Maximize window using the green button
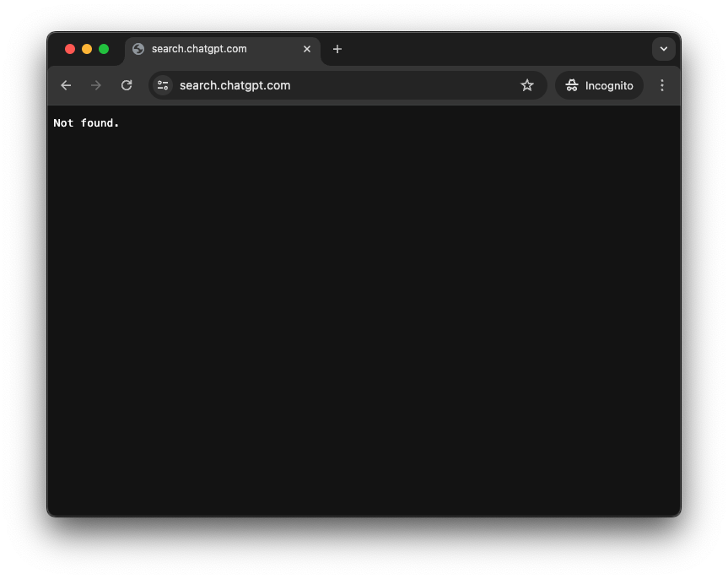The height and width of the screenshot is (579, 728). (104, 49)
